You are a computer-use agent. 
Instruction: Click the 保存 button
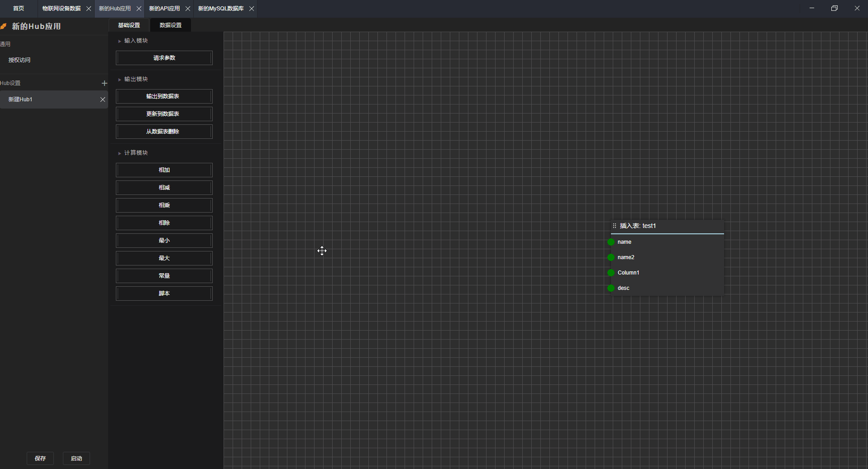40,458
